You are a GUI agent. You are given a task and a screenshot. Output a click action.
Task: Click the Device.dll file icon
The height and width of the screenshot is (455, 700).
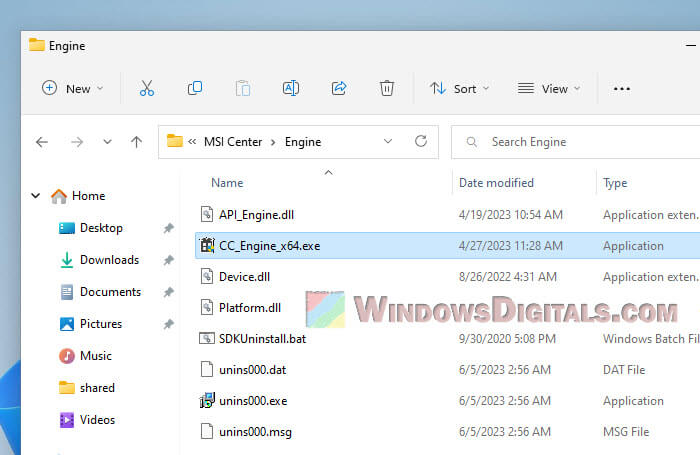pyautogui.click(x=207, y=276)
